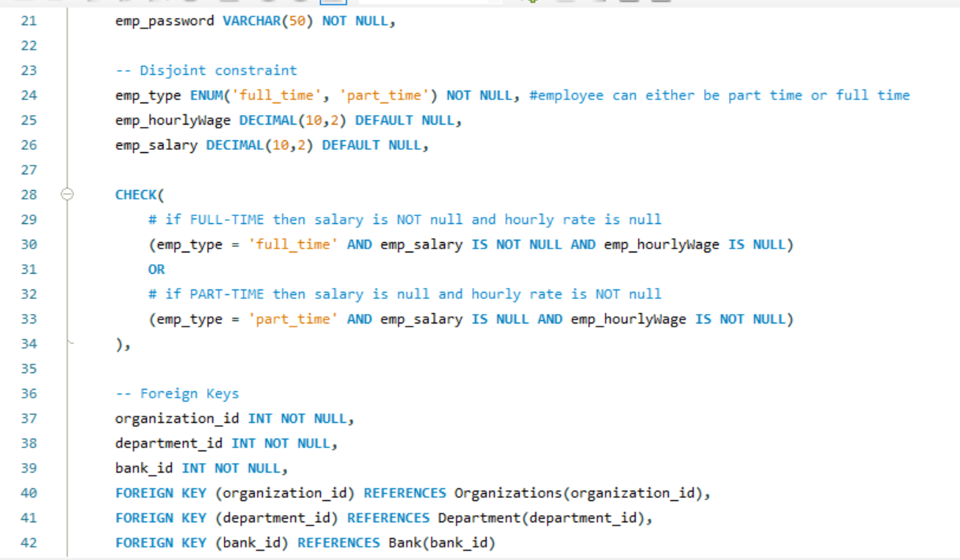Image resolution: width=960 pixels, height=560 pixels.
Task: Commit the current transaction
Action: [268, 3]
